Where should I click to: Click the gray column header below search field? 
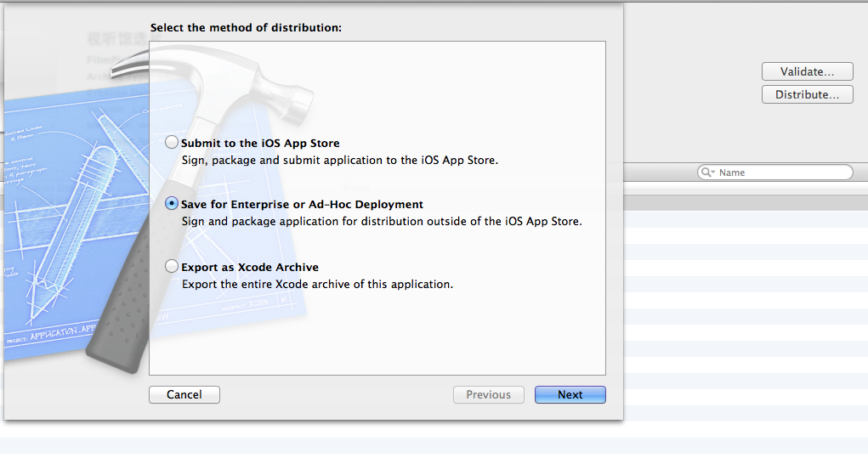click(x=746, y=202)
